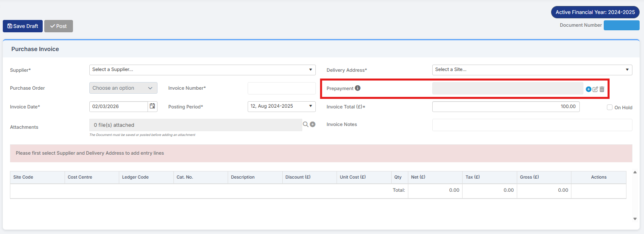The height and width of the screenshot is (234, 644).
Task: Click the edit prepayment pencil icon
Action: (x=595, y=89)
